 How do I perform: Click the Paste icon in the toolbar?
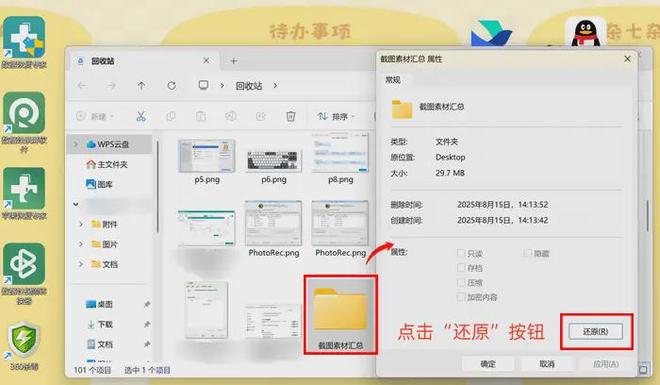coord(201,116)
